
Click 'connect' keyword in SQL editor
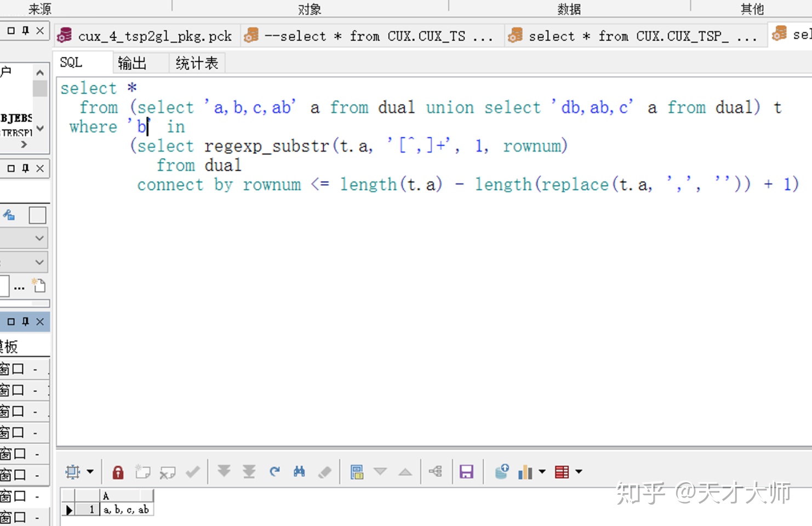pyautogui.click(x=170, y=185)
